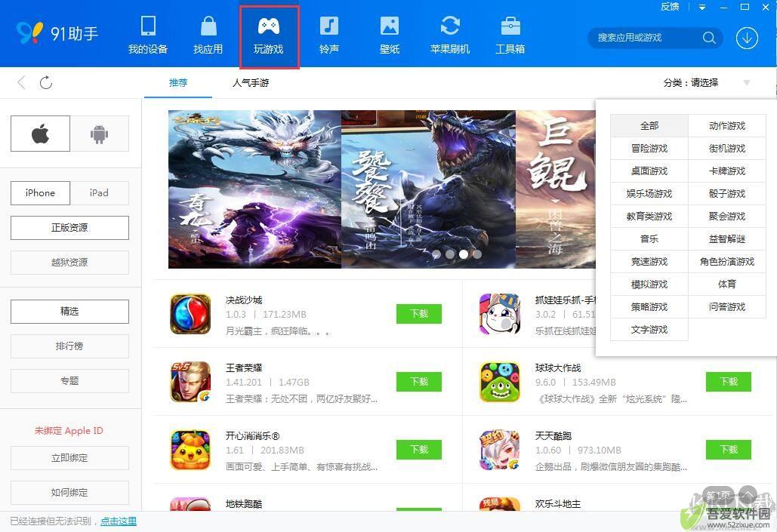This screenshot has width=777, height=532.
Task: Open 反馈 feedback link
Action: click(x=670, y=7)
